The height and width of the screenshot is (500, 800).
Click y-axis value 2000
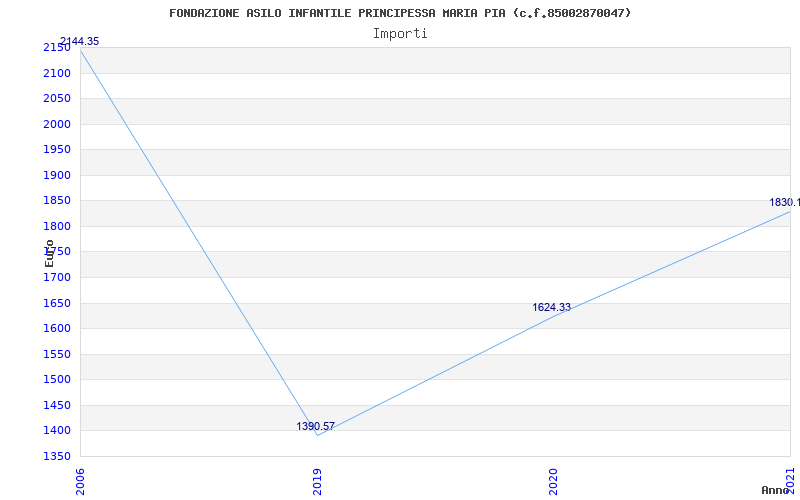click(x=57, y=124)
